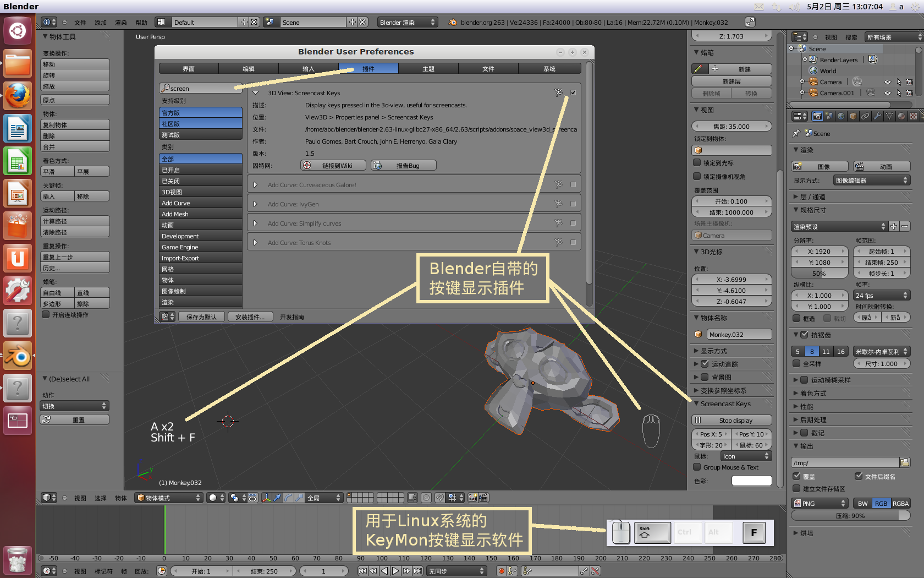Click the OpenGL render image icon in 3D header
The image size is (924, 578).
[x=472, y=498]
